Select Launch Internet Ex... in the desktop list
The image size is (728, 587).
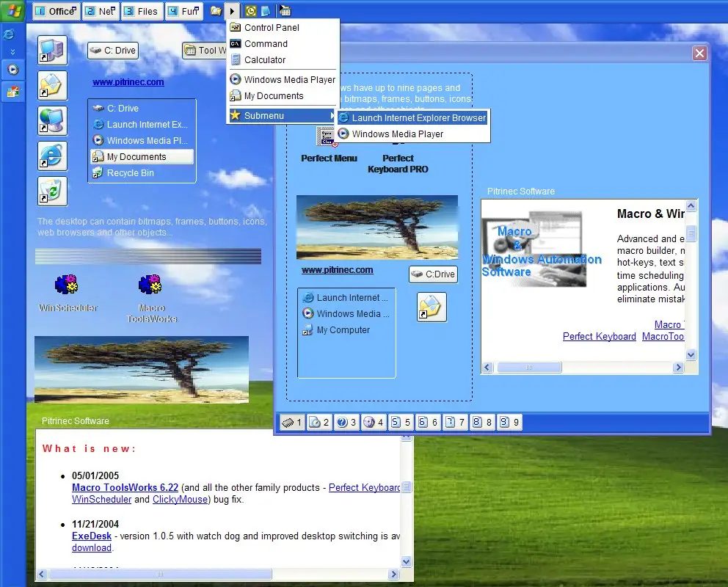142,124
